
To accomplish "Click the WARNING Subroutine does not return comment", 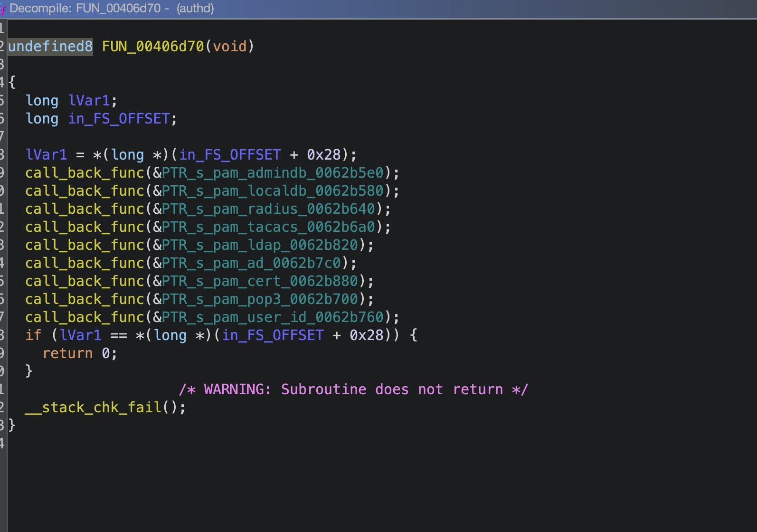I will (353, 389).
